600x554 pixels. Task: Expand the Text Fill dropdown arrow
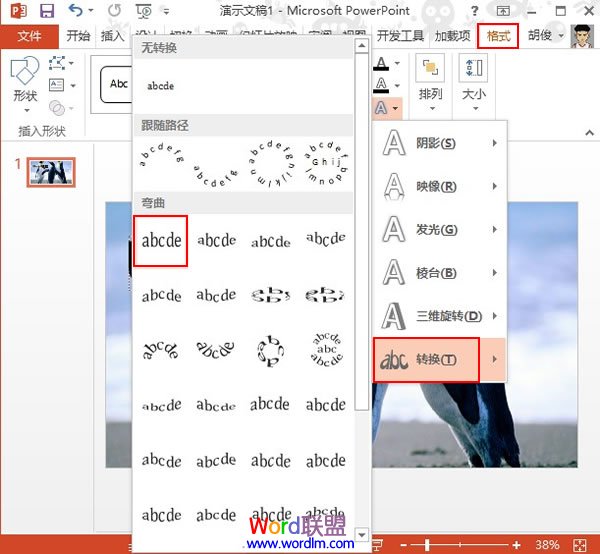(397, 63)
